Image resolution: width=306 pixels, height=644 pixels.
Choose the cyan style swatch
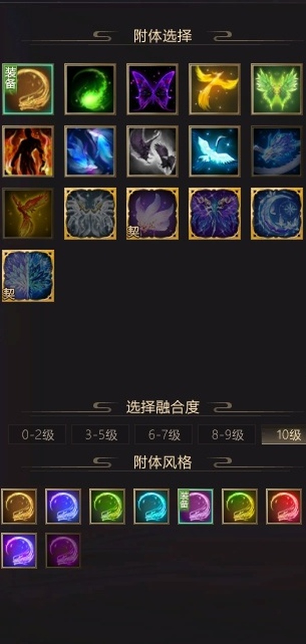(x=151, y=506)
